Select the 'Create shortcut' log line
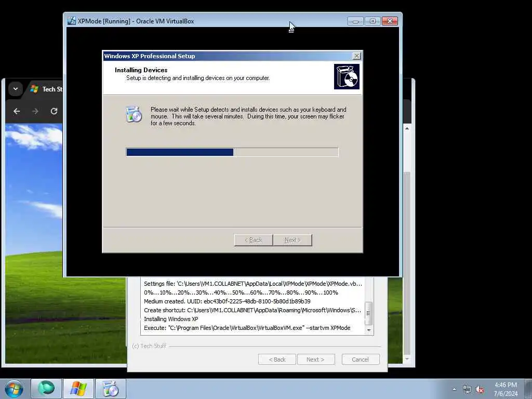Screen dimensions: 532x399 pos(252,310)
